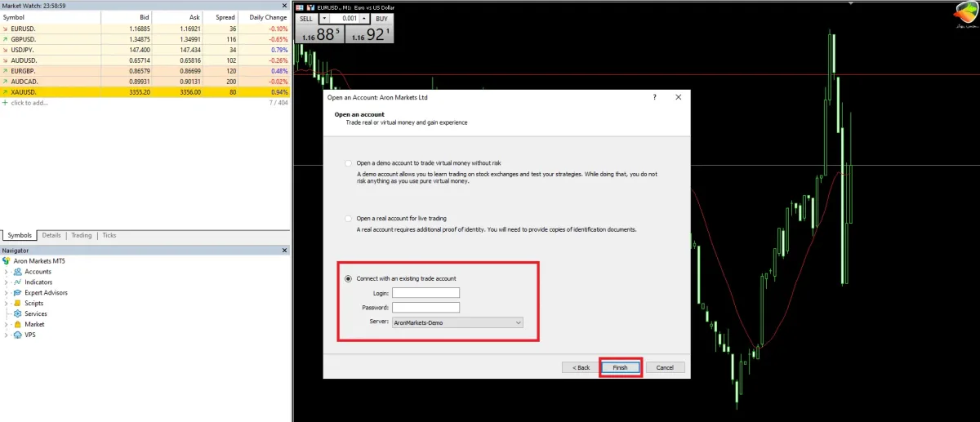This screenshot has height=422, width=980.
Task: Click the 147.400 bid value for USDJPY.
Action: click(x=140, y=50)
